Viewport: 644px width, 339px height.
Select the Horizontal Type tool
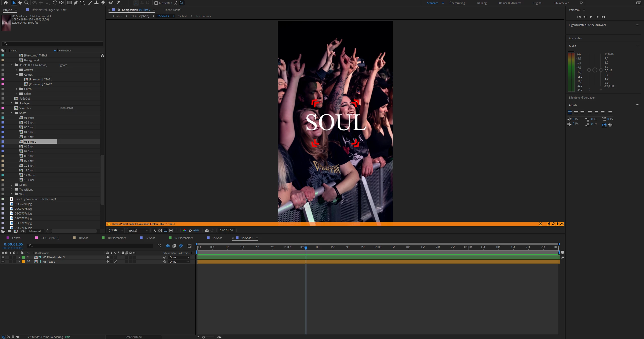[x=82, y=3]
